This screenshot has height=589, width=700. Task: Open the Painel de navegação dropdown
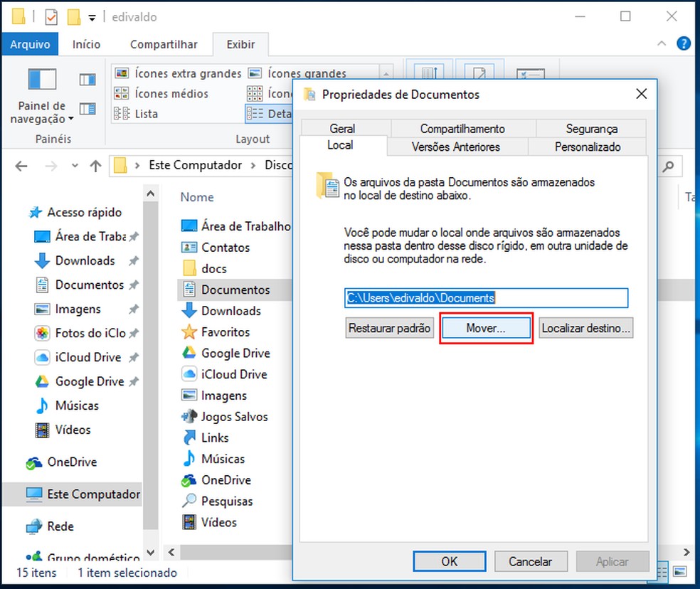click(42, 96)
